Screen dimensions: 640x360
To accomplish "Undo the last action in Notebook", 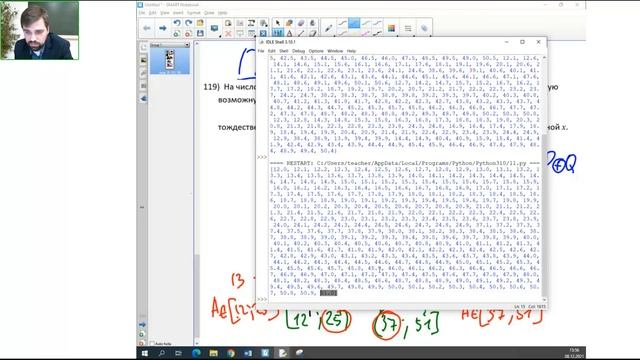I will (177, 23).
